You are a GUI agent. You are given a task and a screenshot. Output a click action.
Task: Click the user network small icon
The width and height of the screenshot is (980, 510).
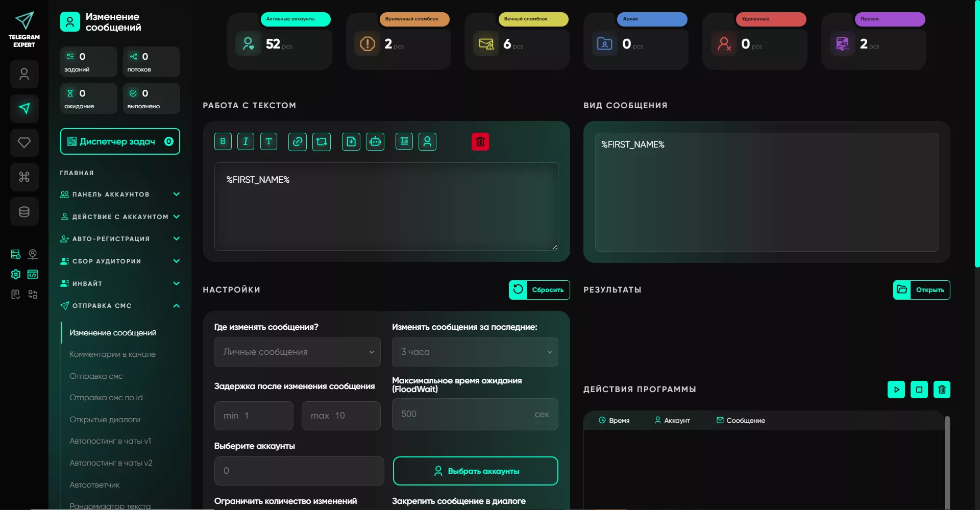[33, 254]
